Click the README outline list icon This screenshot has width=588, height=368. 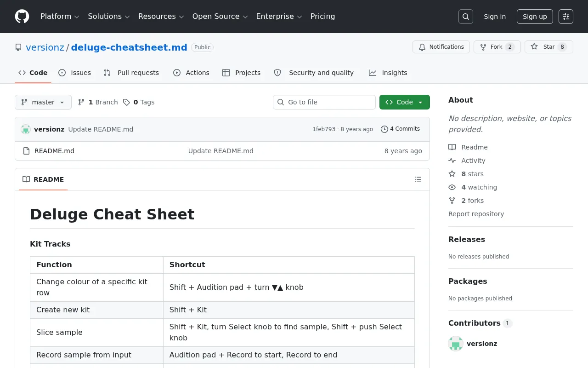(x=418, y=179)
